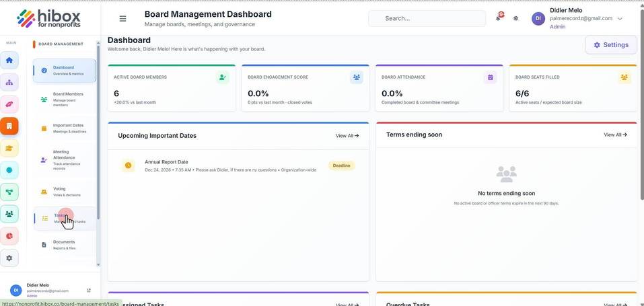
Task: Open the pink handshake icon in rail
Action: click(x=9, y=104)
